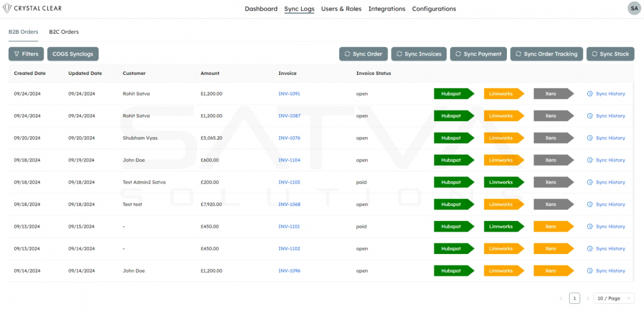Click clock icon for INV-1087 sync history
The height and width of the screenshot is (312, 644).
pyautogui.click(x=590, y=116)
